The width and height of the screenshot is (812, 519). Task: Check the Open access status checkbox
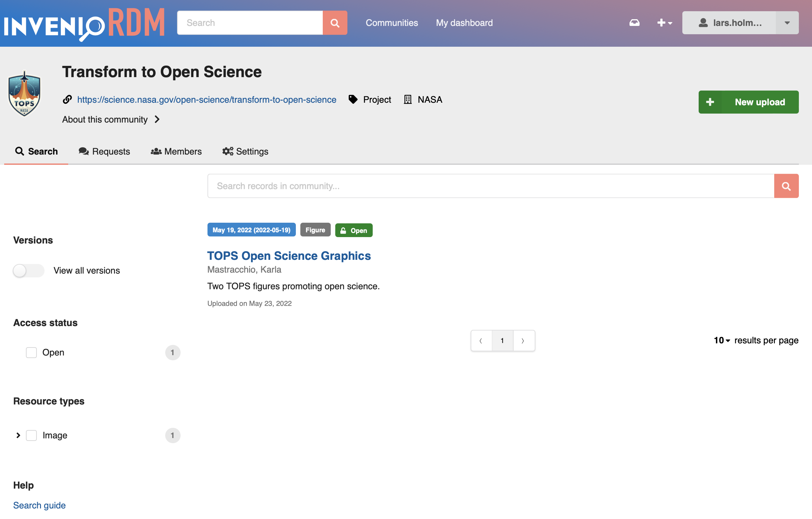coord(31,353)
